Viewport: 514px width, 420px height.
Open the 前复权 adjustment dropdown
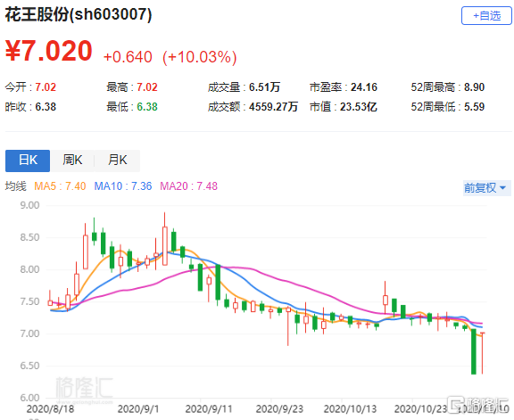pos(486,188)
